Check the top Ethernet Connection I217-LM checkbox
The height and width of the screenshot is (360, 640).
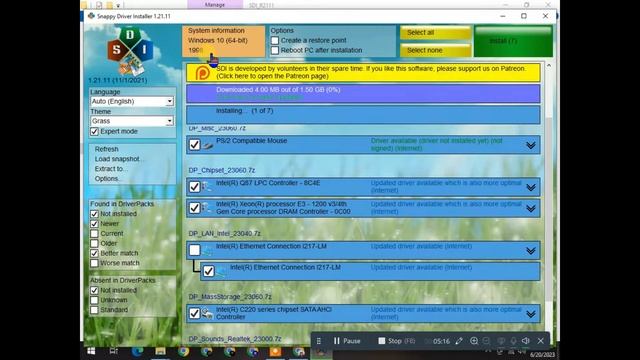click(x=195, y=250)
